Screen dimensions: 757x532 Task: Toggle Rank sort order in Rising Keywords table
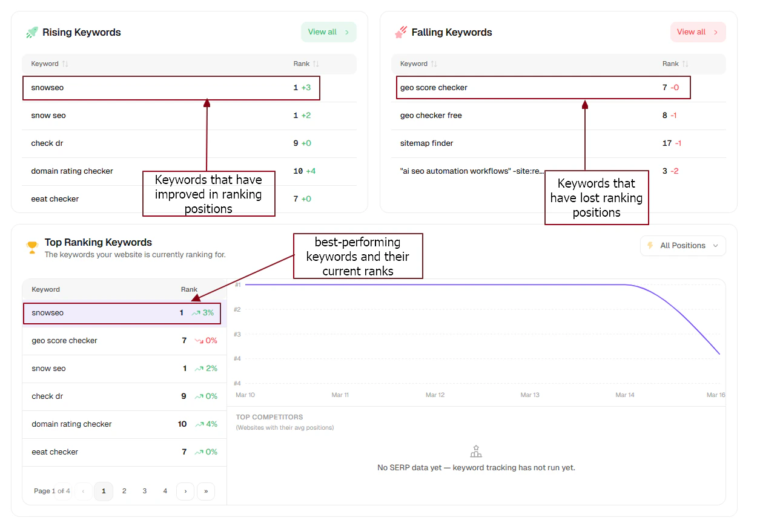pyautogui.click(x=315, y=64)
